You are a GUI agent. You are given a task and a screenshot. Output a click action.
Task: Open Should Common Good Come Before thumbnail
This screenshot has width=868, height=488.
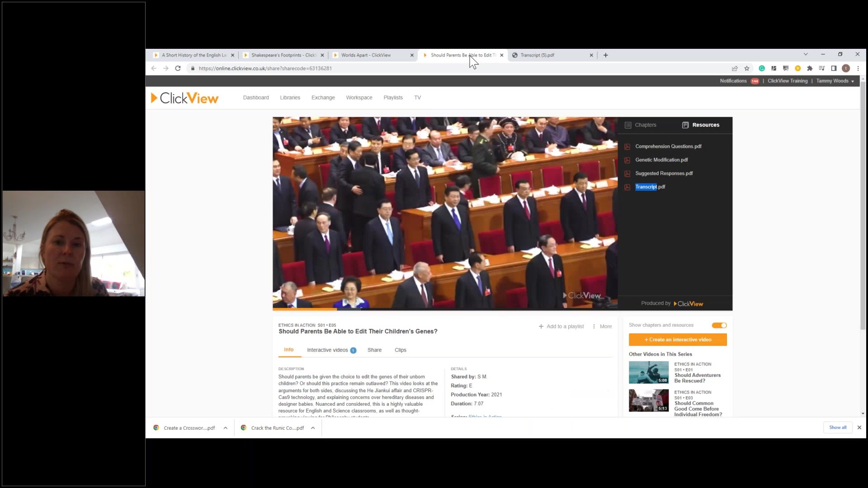click(649, 400)
